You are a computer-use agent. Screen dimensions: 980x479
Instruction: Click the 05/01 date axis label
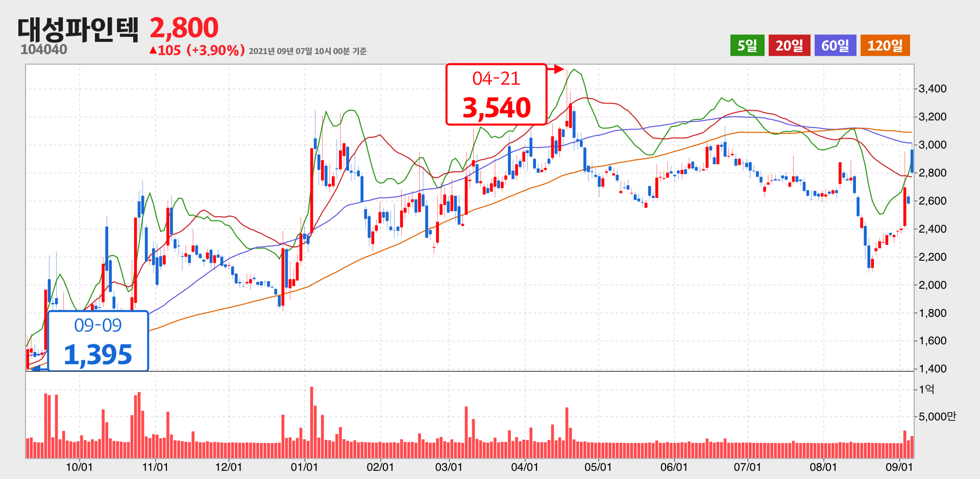point(598,467)
